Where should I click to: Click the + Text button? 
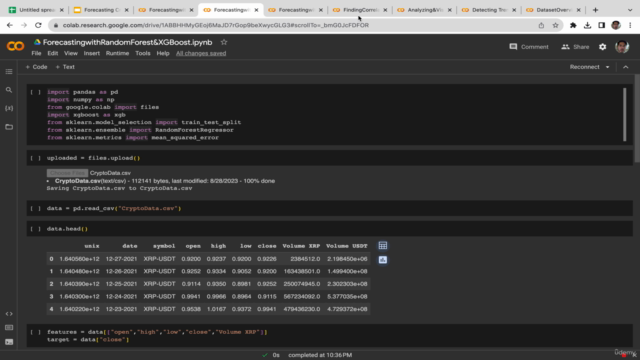click(x=65, y=67)
